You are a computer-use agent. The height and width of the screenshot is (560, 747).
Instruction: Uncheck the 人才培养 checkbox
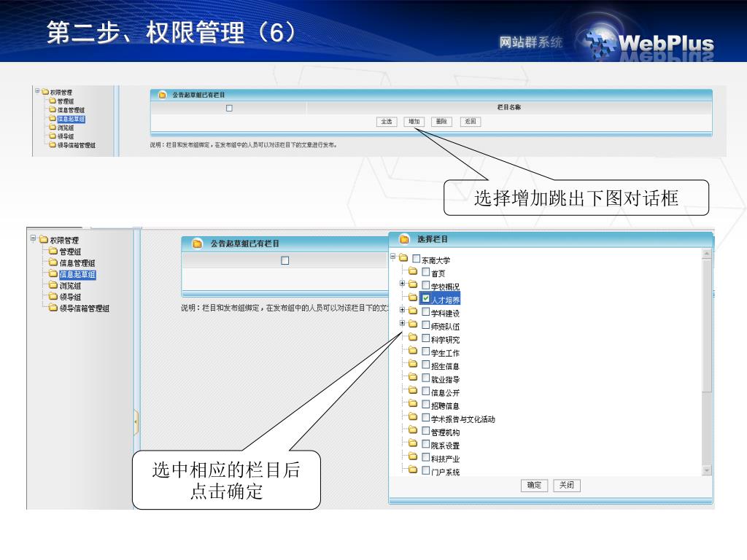point(426,299)
